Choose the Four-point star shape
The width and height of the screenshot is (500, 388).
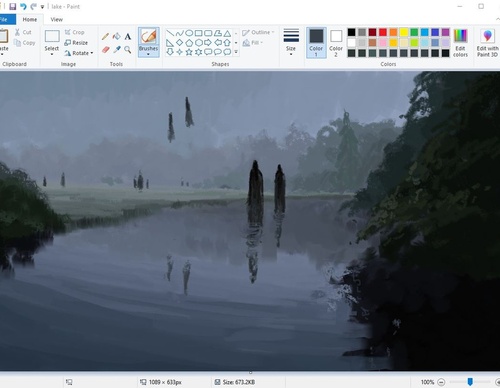[x=180, y=52]
